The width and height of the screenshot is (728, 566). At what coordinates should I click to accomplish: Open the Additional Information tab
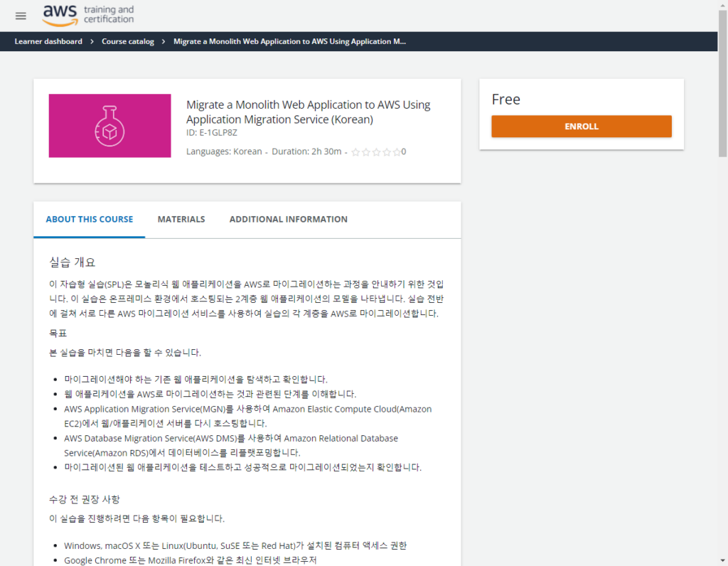point(289,219)
